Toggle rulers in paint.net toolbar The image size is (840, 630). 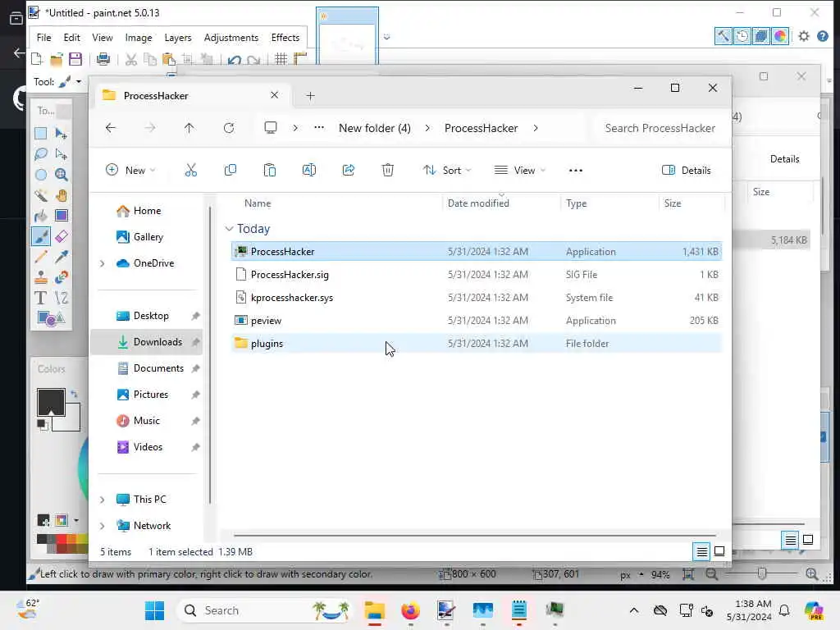pyautogui.click(x=300, y=59)
